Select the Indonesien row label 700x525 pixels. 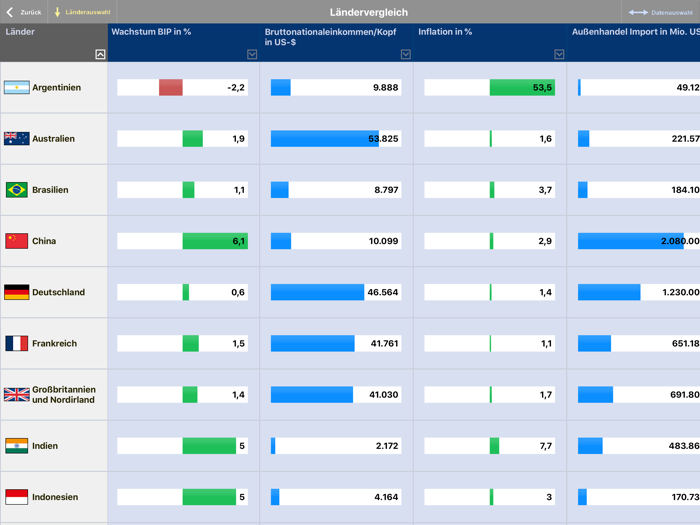[55, 497]
